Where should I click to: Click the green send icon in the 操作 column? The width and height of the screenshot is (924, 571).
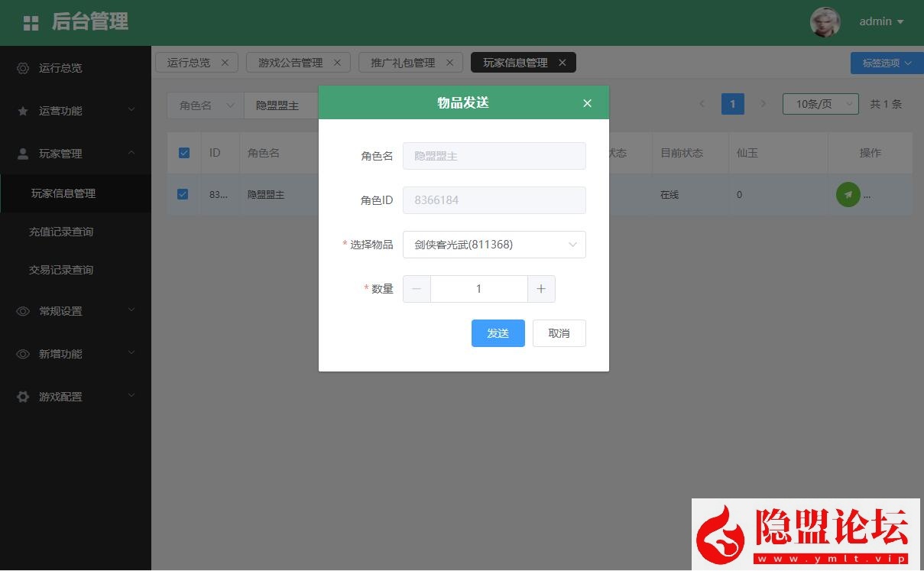pos(848,194)
